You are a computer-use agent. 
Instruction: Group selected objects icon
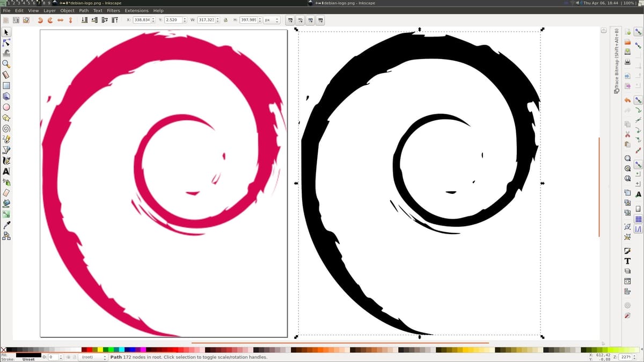point(627,226)
